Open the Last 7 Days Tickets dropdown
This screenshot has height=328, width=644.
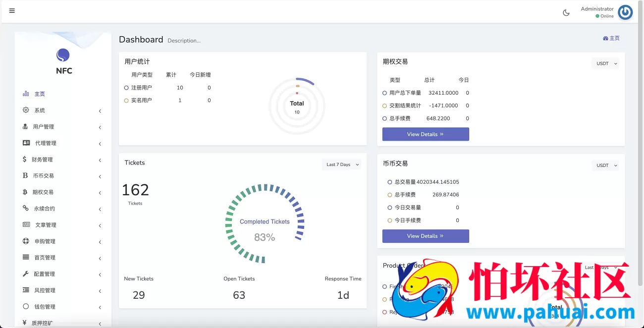[342, 164]
